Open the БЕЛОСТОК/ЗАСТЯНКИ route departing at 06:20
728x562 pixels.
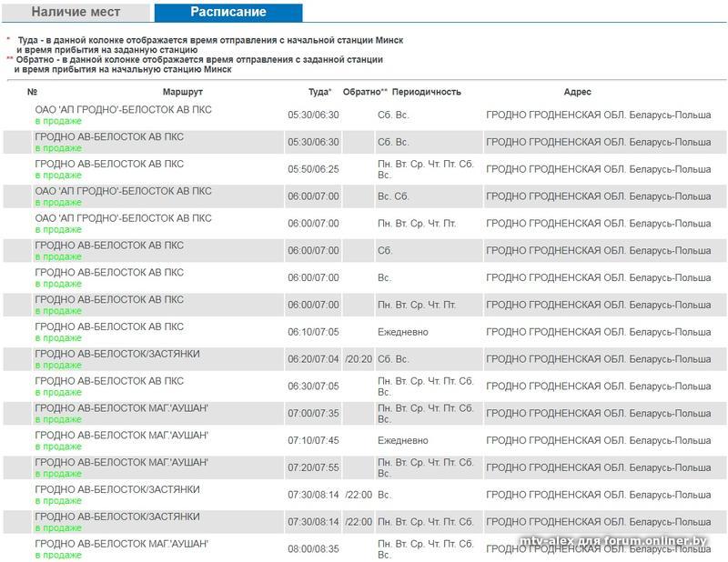click(117, 354)
